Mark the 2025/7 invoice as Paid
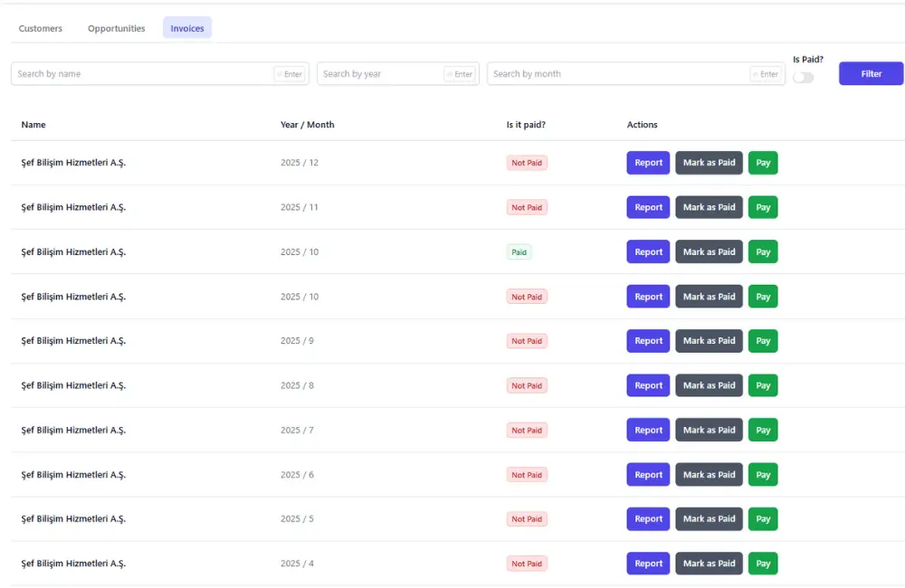This screenshot has height=588, width=905. (709, 430)
